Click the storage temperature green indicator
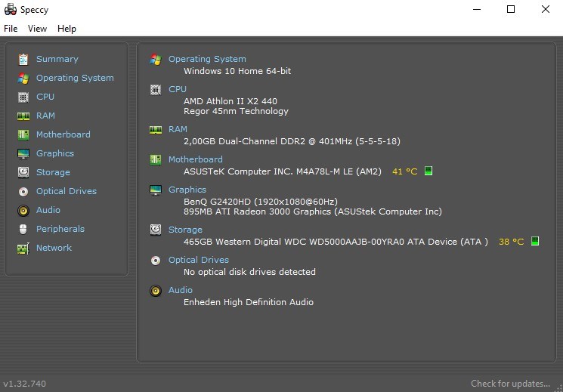563x392 pixels. (x=535, y=242)
